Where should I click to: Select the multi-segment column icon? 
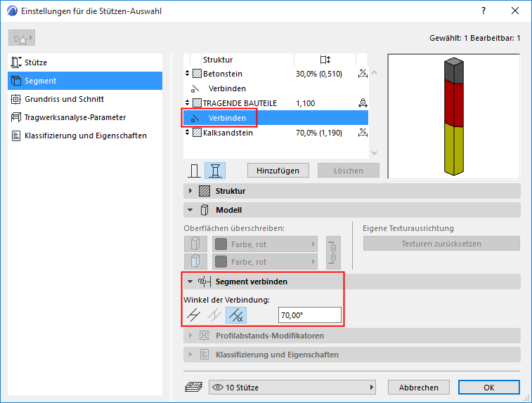pyautogui.click(x=215, y=171)
